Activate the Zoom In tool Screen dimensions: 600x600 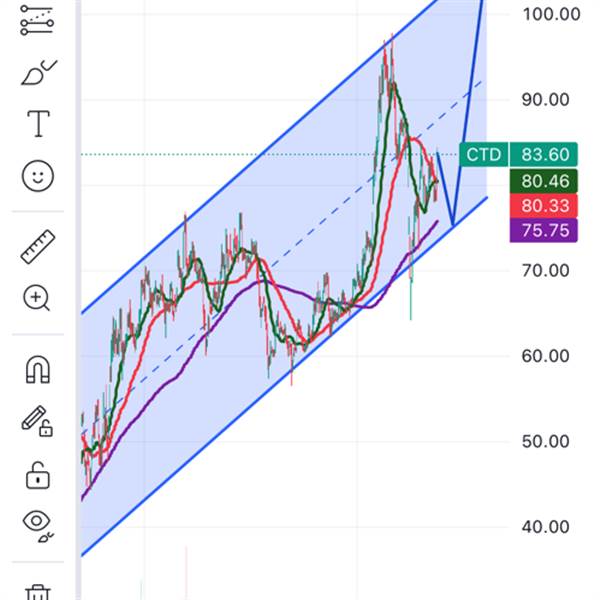click(x=37, y=298)
